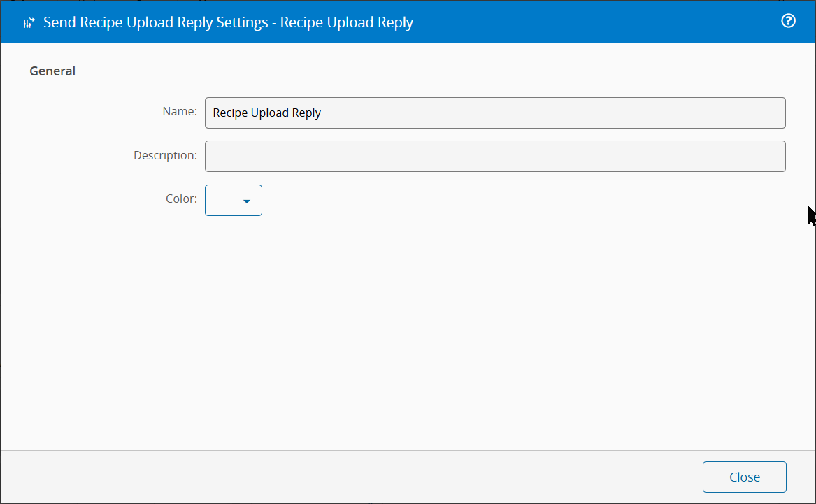Click the right end of the Name field

tap(769, 113)
